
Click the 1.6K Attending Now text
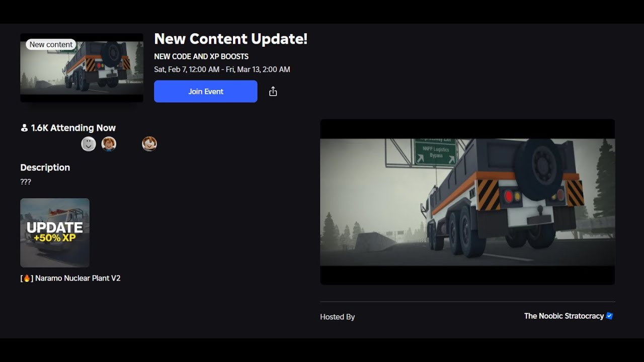coord(73,128)
